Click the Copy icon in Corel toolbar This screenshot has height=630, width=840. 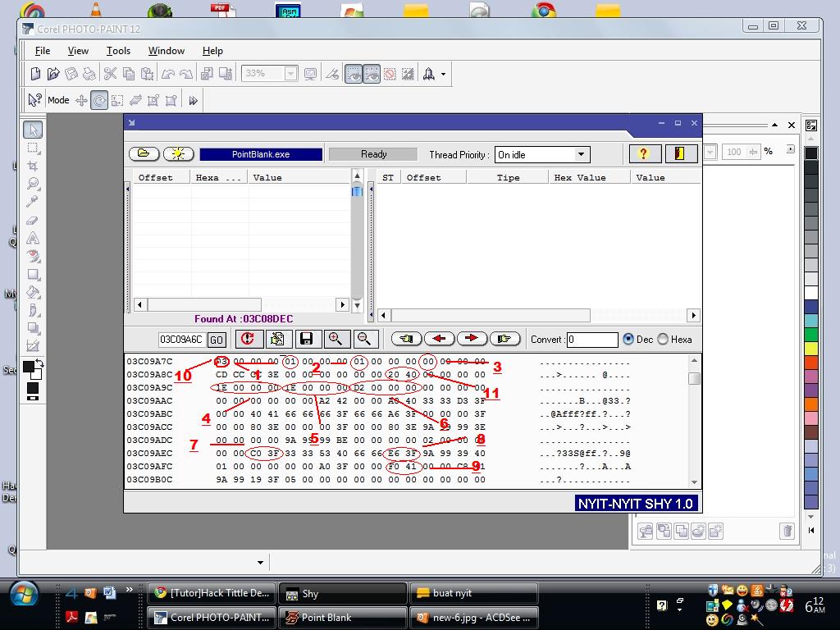tap(129, 73)
